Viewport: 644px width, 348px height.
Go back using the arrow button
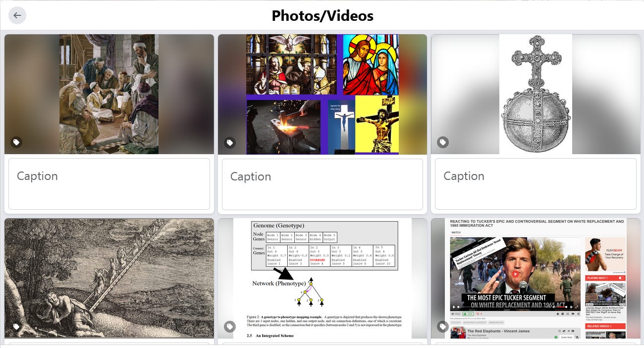(17, 15)
